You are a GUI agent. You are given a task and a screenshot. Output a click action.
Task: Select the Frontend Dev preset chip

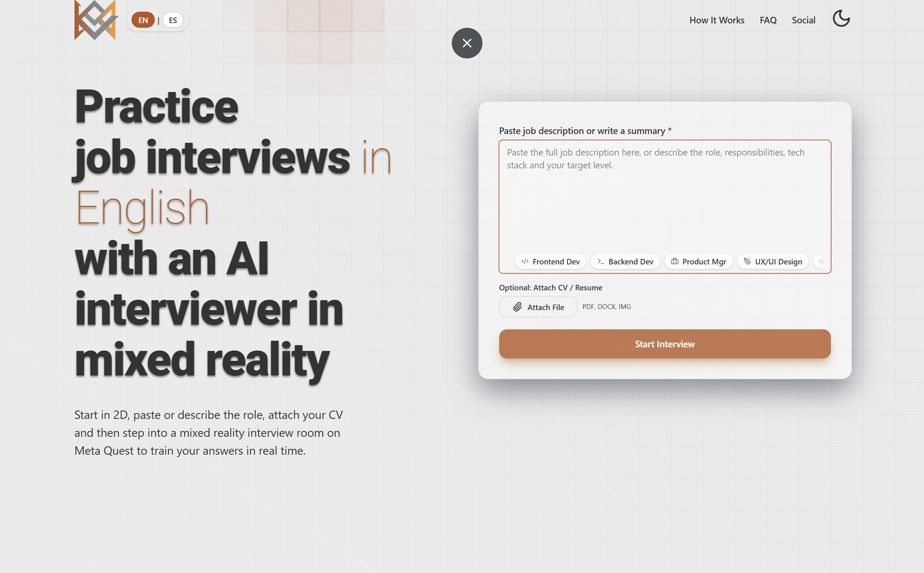point(551,261)
